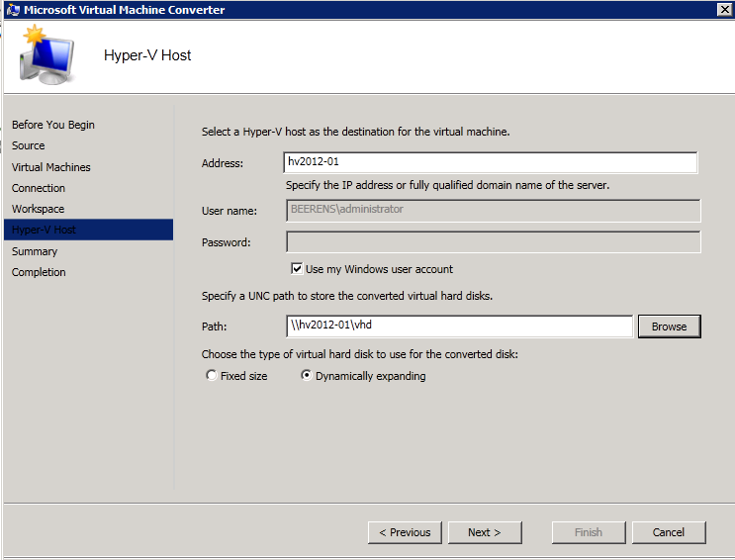Focus the Path field with \\hv2012-01\vhd
The width and height of the screenshot is (735, 560).
coord(459,326)
